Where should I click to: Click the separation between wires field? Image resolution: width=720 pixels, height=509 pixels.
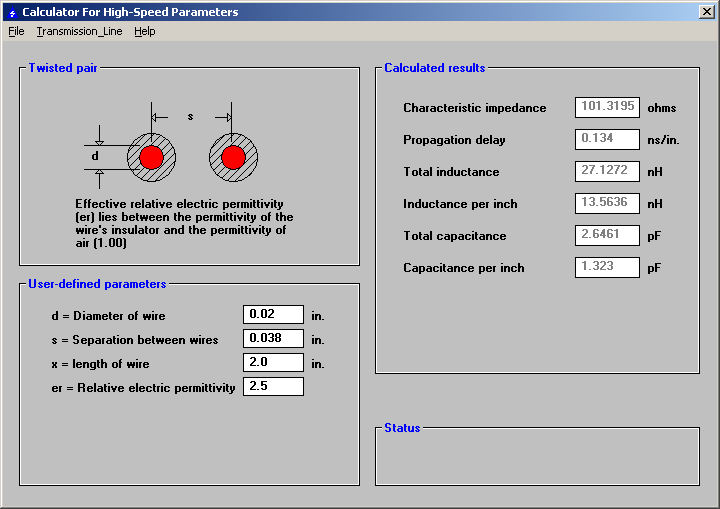273,339
